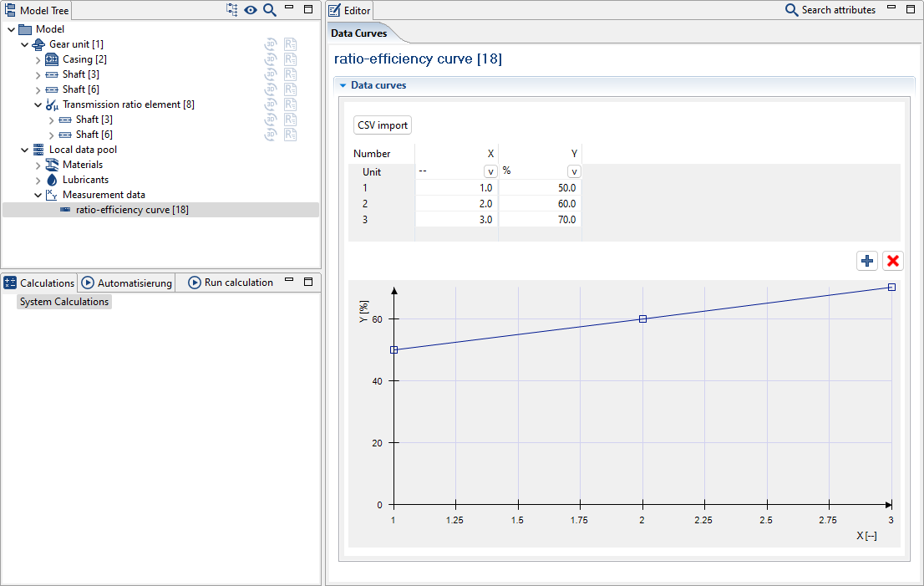This screenshot has width=924, height=586.
Task: Toggle the eye visibility icon in Model Tree
Action: [x=251, y=10]
